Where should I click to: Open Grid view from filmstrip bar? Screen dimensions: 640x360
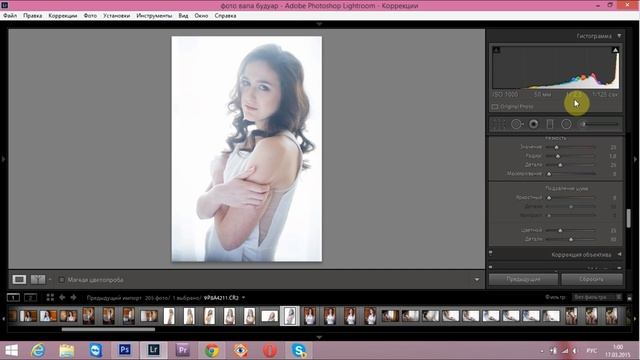(x=50, y=298)
